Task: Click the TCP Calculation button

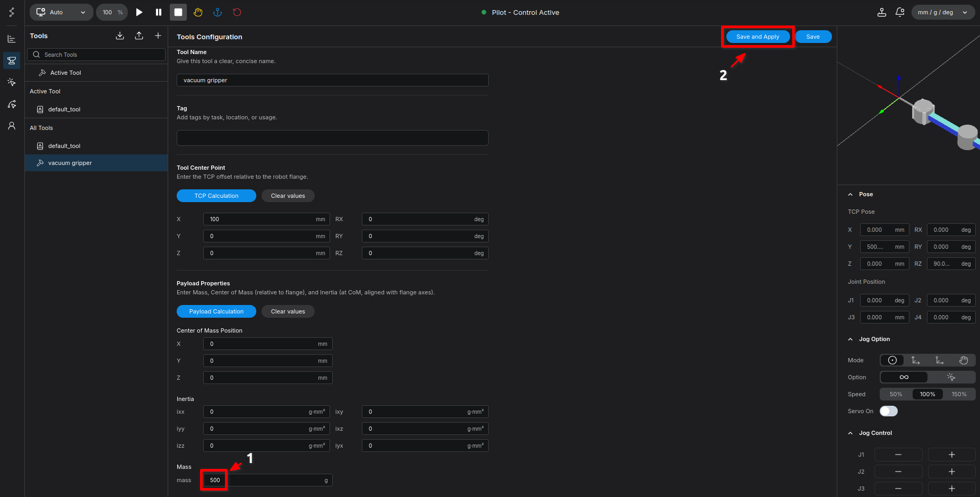Action: click(216, 196)
